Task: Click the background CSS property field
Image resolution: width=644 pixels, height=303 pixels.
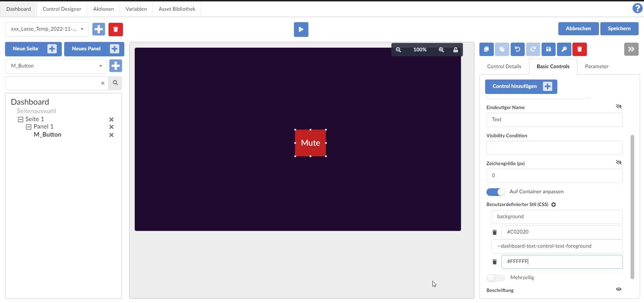Action: (557, 217)
